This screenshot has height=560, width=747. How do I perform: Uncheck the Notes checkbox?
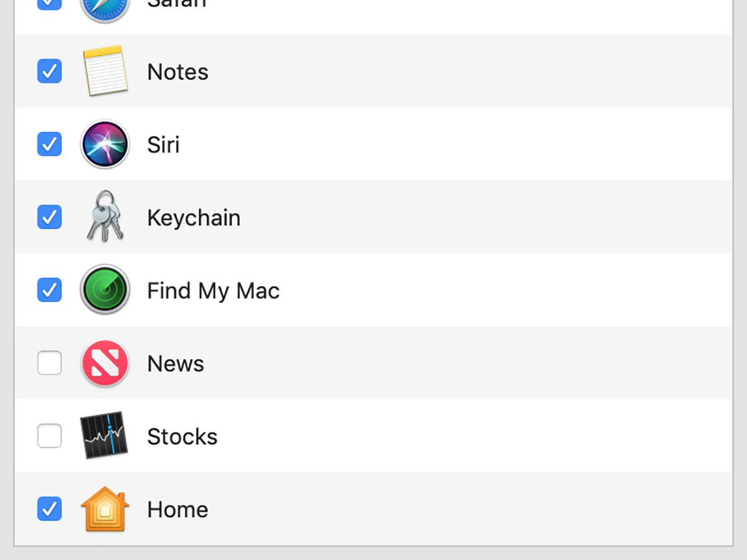(50, 71)
